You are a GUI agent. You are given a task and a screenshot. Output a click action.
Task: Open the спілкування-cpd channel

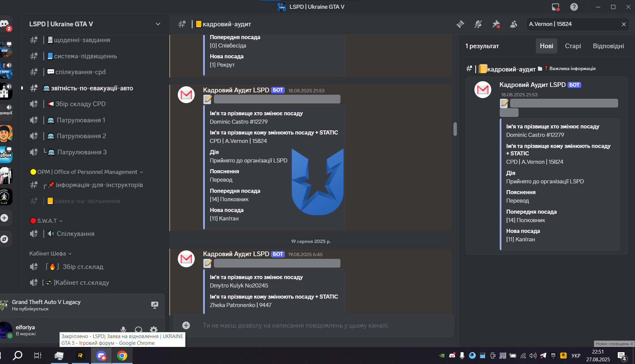[95, 72]
